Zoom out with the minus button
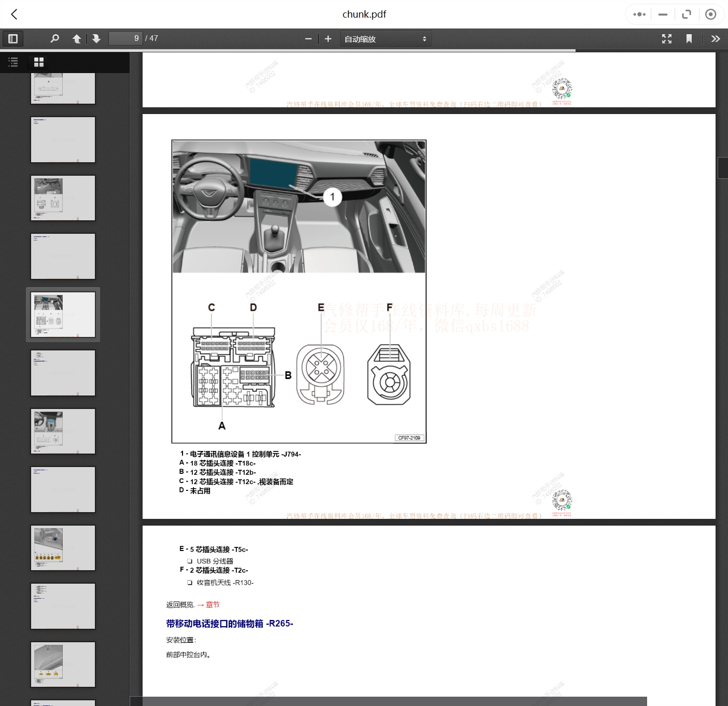The width and height of the screenshot is (728, 706). coord(309,39)
